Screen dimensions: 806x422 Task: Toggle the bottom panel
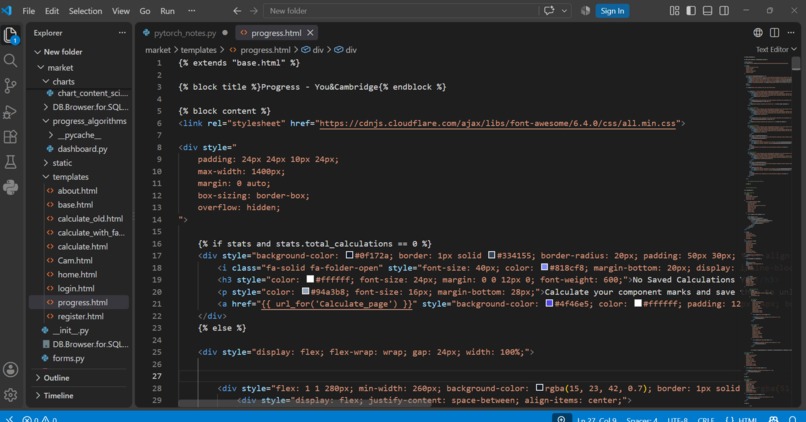707,11
